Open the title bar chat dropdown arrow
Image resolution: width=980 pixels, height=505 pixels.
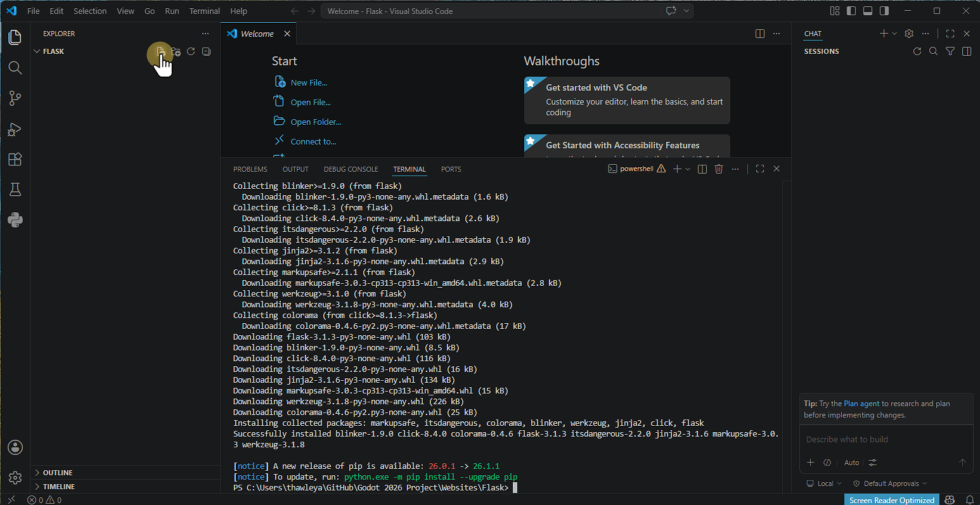(x=686, y=11)
